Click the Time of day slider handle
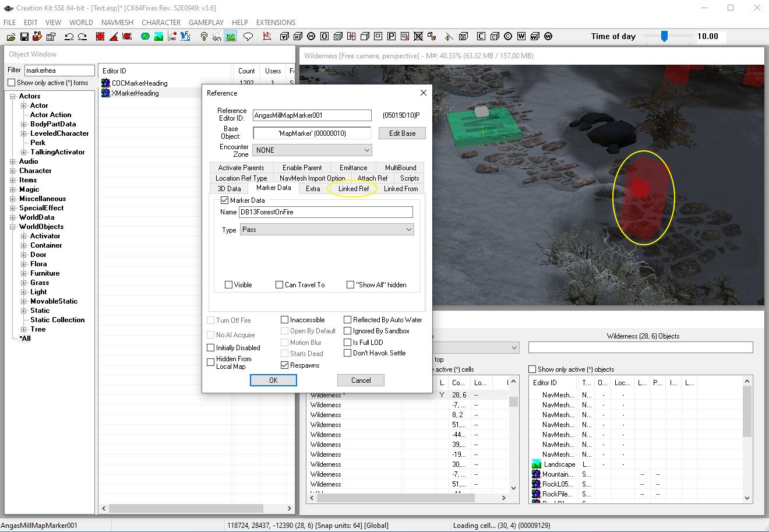The image size is (769, 532). tap(664, 36)
